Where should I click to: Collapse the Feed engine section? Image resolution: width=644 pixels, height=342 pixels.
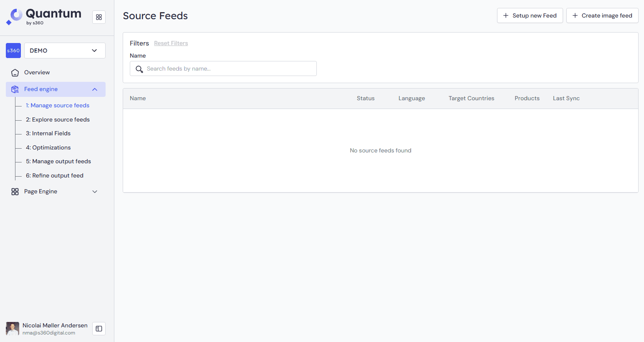(95, 89)
